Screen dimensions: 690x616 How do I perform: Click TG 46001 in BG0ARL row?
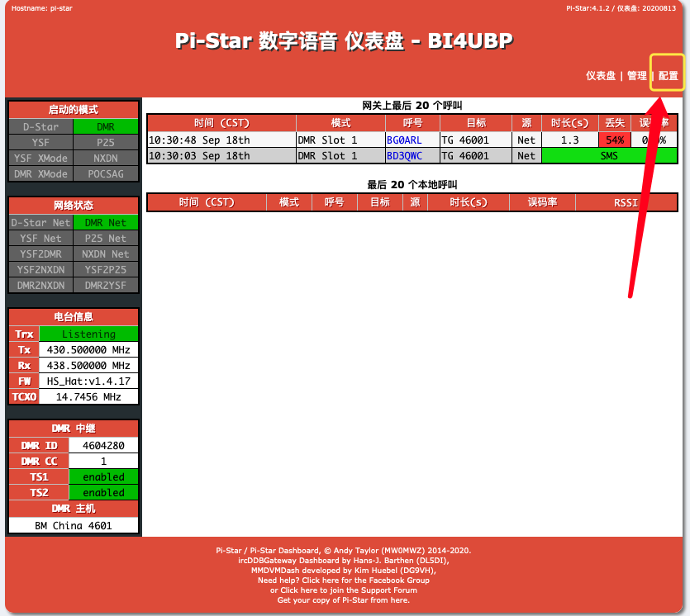click(x=465, y=140)
